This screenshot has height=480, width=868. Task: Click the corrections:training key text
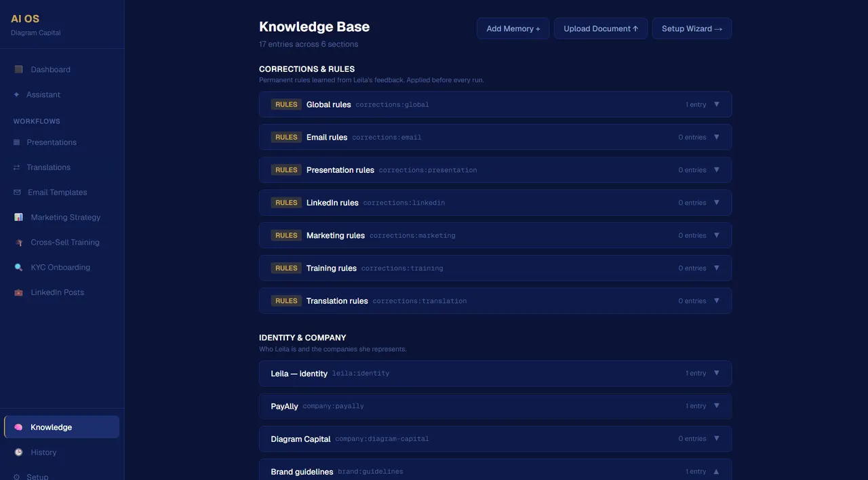(402, 268)
